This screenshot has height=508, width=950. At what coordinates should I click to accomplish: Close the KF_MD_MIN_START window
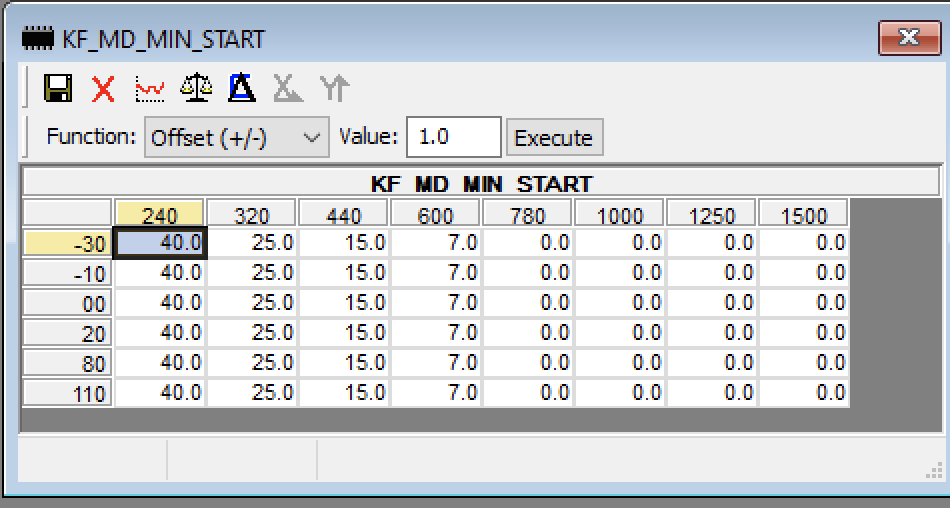coord(908,38)
